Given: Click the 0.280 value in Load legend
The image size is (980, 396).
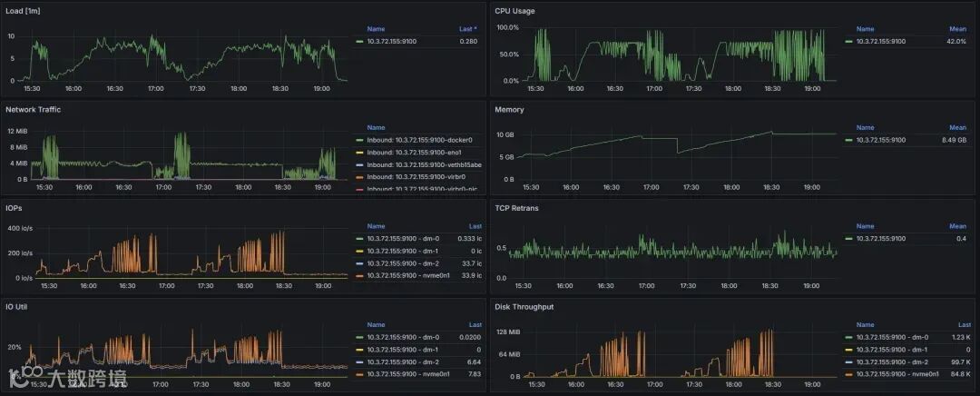Looking at the screenshot, I should tap(468, 41).
